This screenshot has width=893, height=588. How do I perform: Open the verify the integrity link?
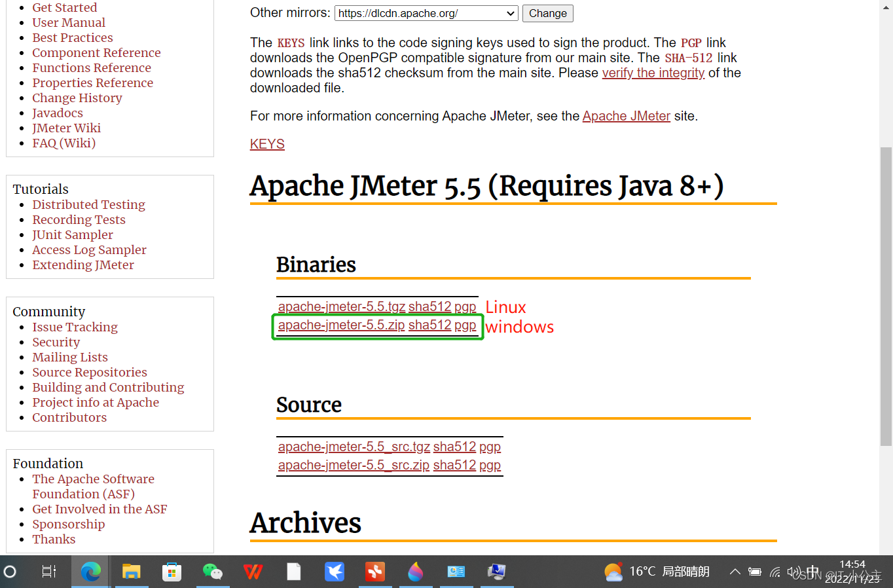[x=653, y=73]
